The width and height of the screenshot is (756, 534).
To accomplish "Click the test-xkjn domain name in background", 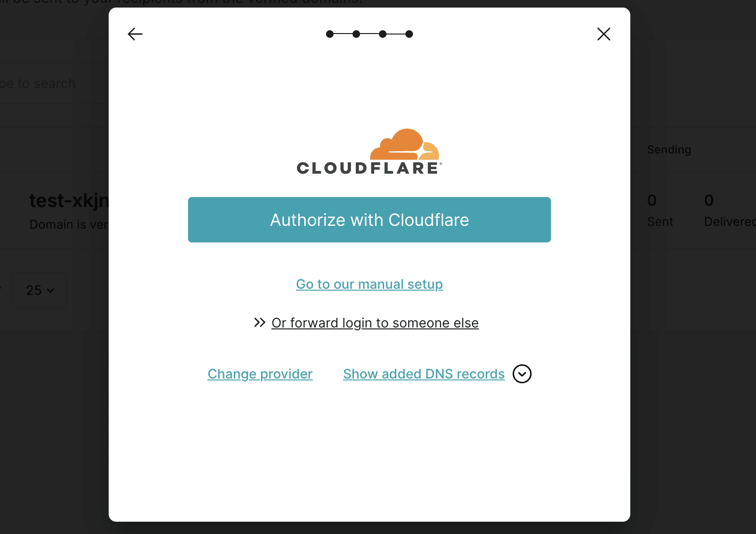I will point(69,201).
